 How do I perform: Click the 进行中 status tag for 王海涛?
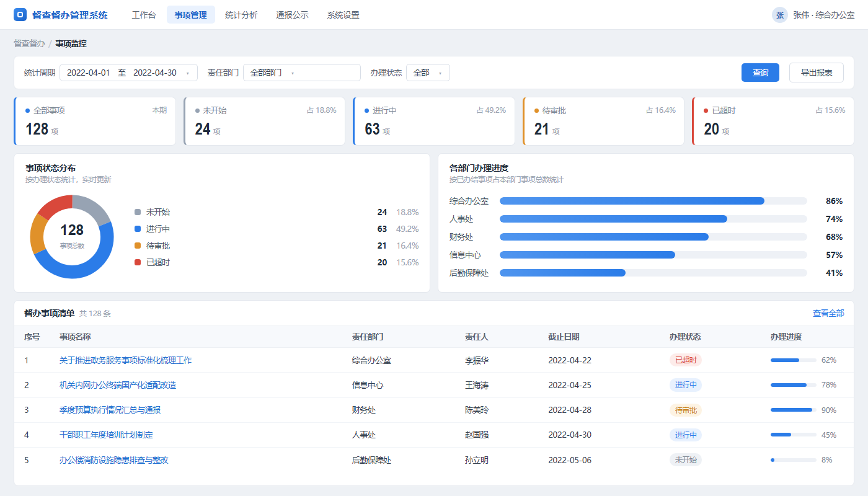pos(686,385)
